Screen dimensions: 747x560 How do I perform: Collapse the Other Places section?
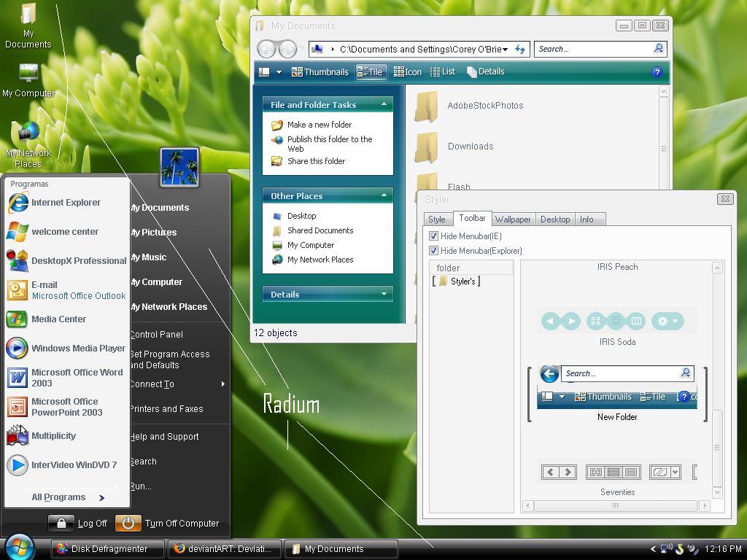coord(384,195)
